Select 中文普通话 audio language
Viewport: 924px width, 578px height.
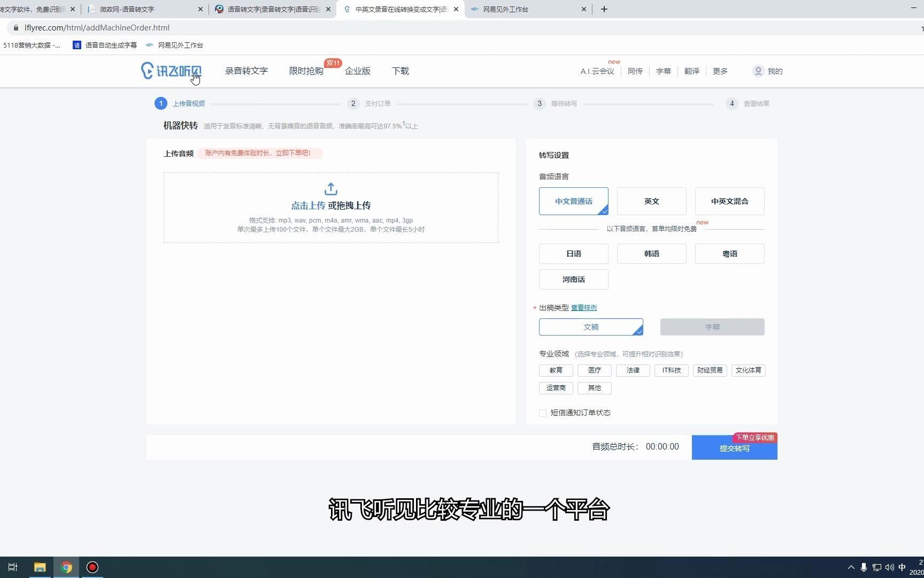pos(574,201)
